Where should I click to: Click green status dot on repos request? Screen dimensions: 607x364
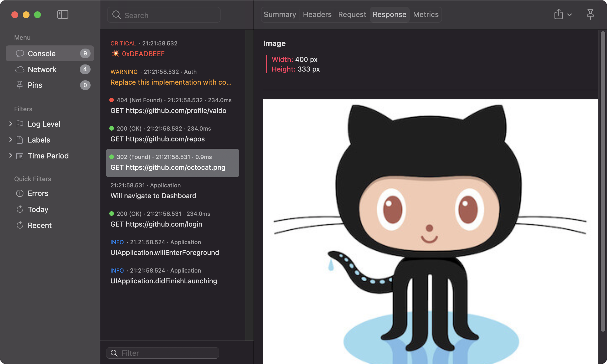pos(112,128)
